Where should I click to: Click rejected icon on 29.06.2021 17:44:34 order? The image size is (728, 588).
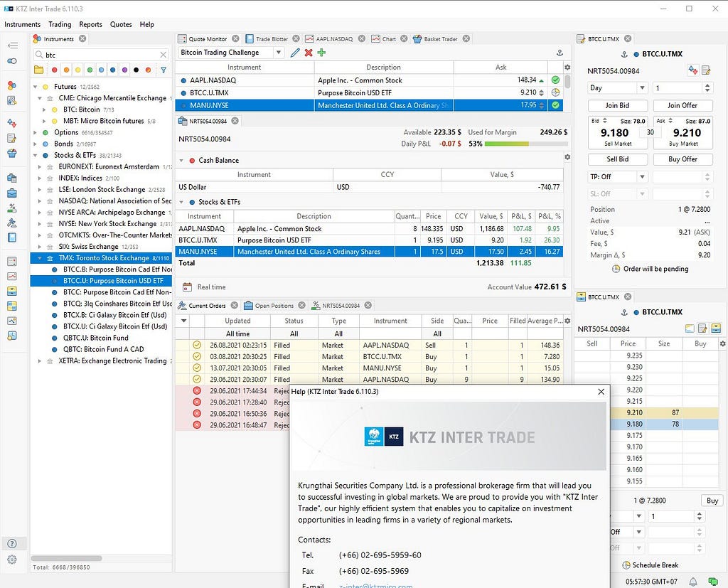(x=197, y=390)
